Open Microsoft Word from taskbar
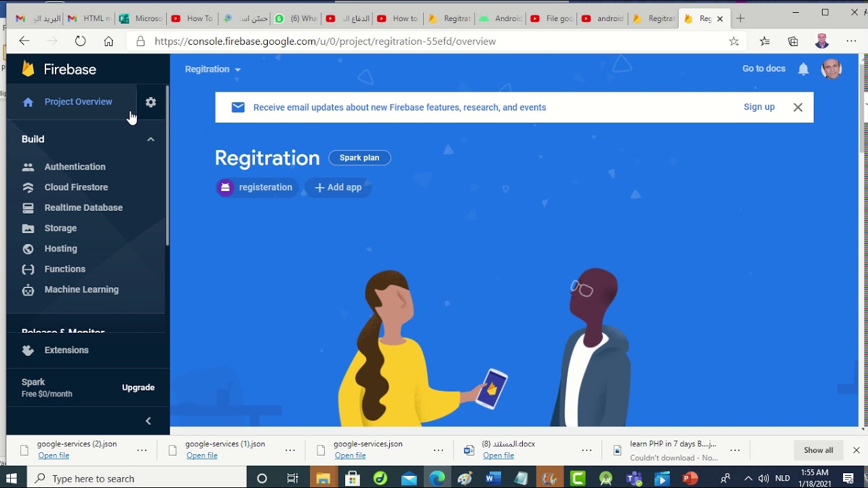Viewport: 868px width, 488px height. 493,479
